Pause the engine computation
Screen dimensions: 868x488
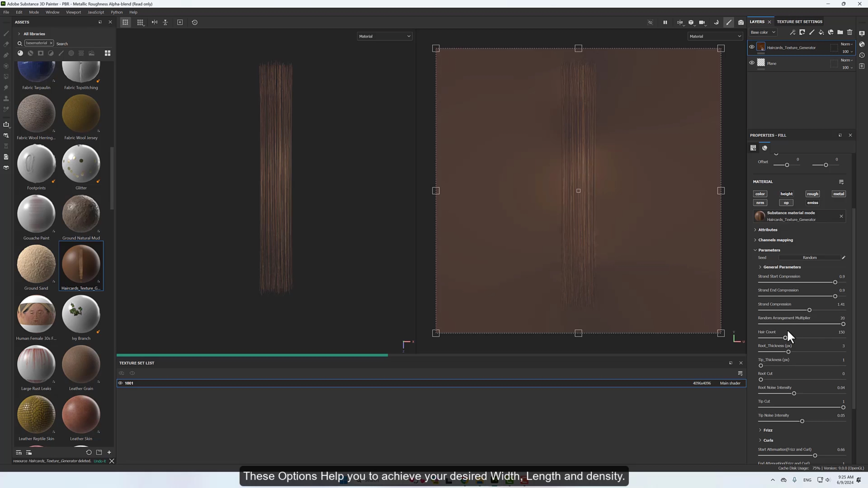pos(665,22)
